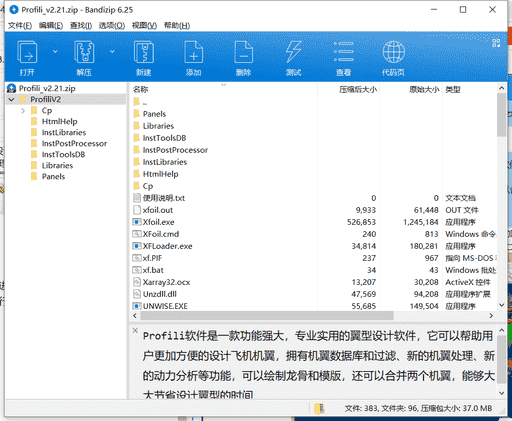Close the comment panel with X
Screen dimensions: 512x421
coord(135,330)
